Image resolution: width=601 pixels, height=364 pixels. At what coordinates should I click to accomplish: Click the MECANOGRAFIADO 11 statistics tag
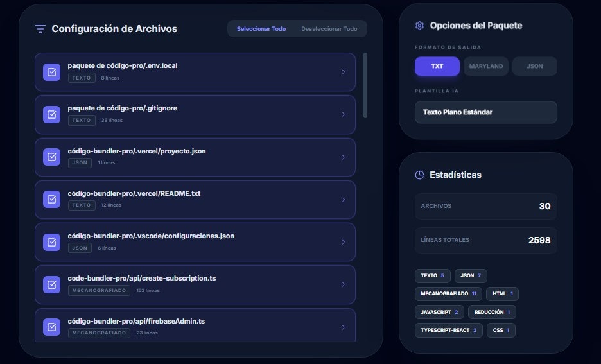coord(448,294)
